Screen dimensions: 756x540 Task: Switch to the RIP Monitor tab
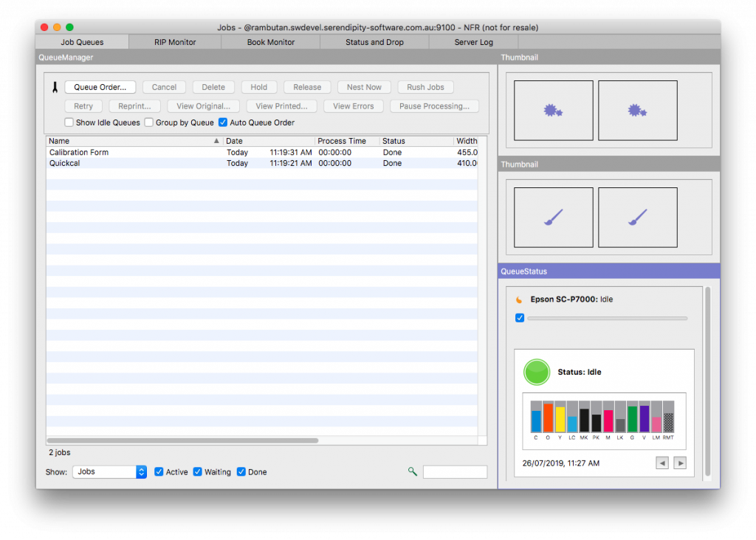tap(174, 42)
